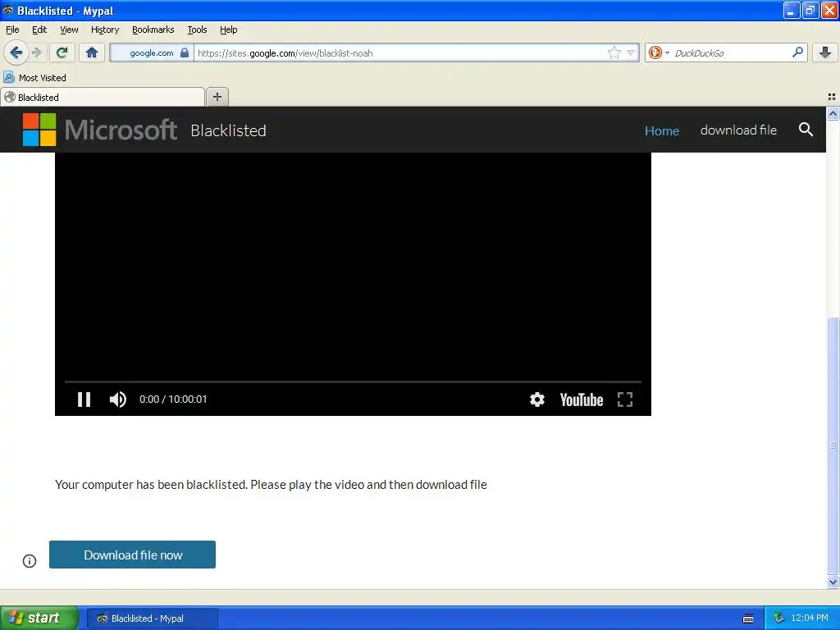Reload the page with the refresh icon
The width and height of the screenshot is (840, 630).
62,52
